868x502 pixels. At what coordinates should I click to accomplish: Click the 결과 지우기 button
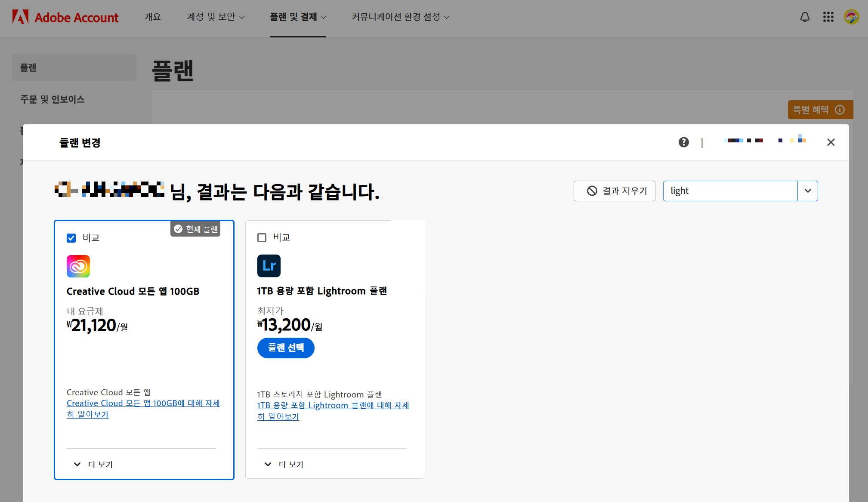(x=614, y=191)
